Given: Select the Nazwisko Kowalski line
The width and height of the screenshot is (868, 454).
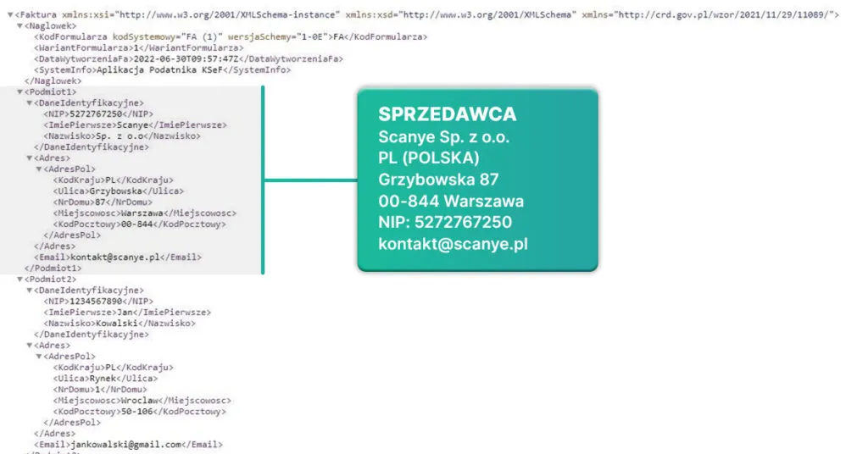Looking at the screenshot, I should point(120,324).
